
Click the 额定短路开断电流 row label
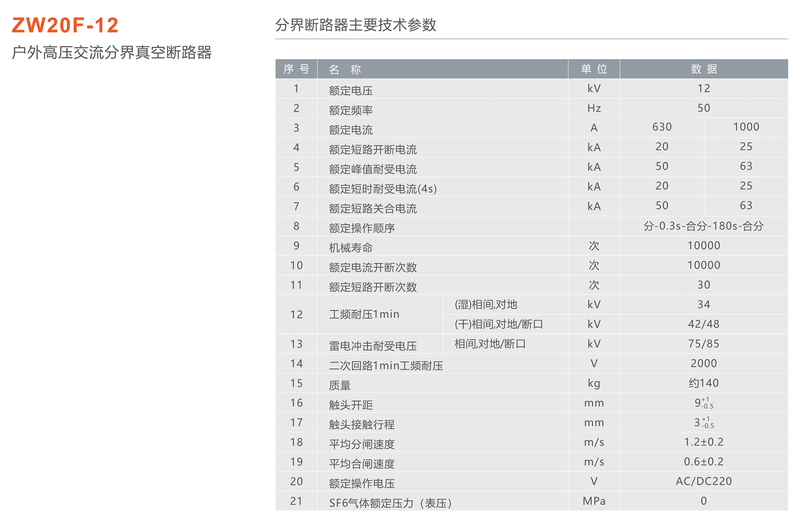click(x=374, y=149)
